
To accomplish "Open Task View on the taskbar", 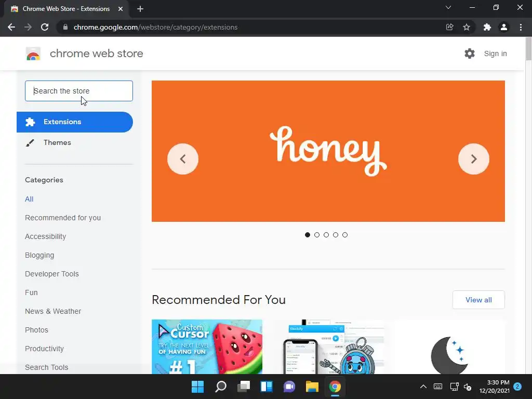I will (244, 387).
